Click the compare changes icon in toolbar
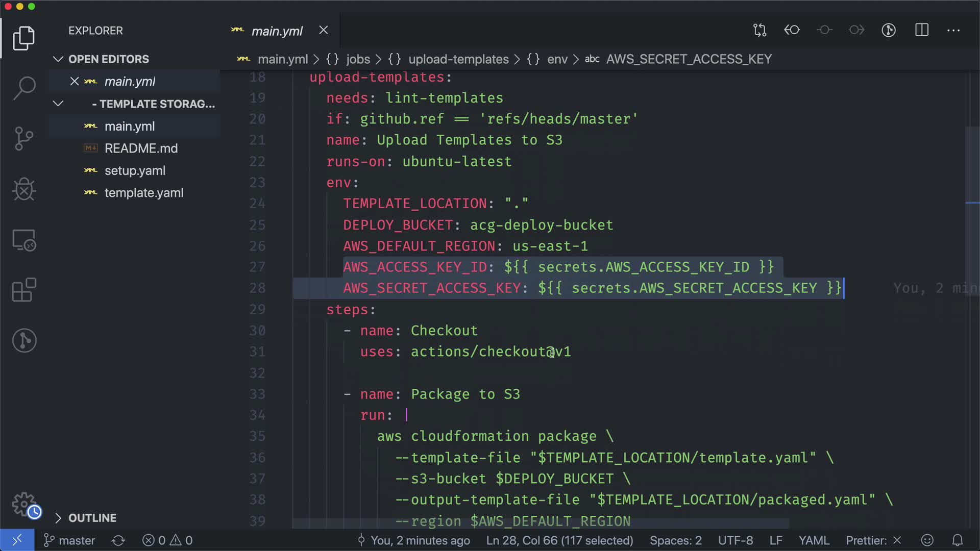980x551 pixels. click(x=759, y=30)
